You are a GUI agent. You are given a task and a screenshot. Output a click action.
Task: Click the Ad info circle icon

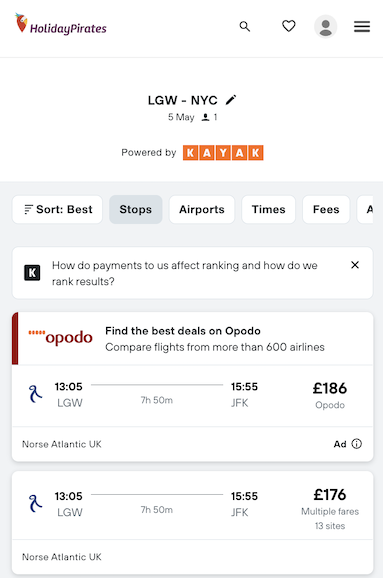pyautogui.click(x=356, y=444)
